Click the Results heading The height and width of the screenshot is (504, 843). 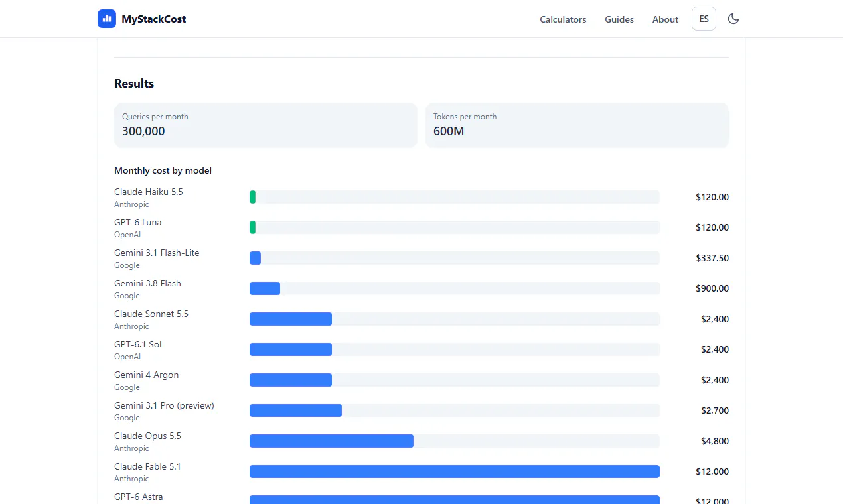[x=134, y=84]
